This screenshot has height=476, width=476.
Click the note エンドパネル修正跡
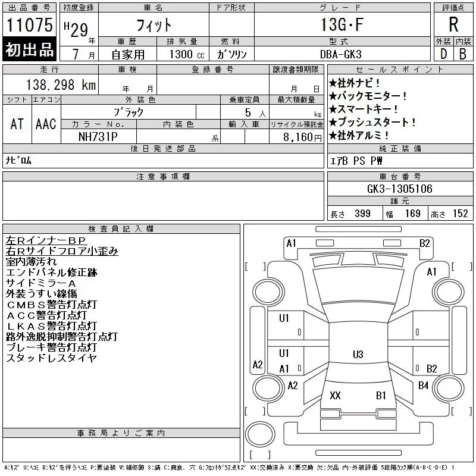click(51, 273)
